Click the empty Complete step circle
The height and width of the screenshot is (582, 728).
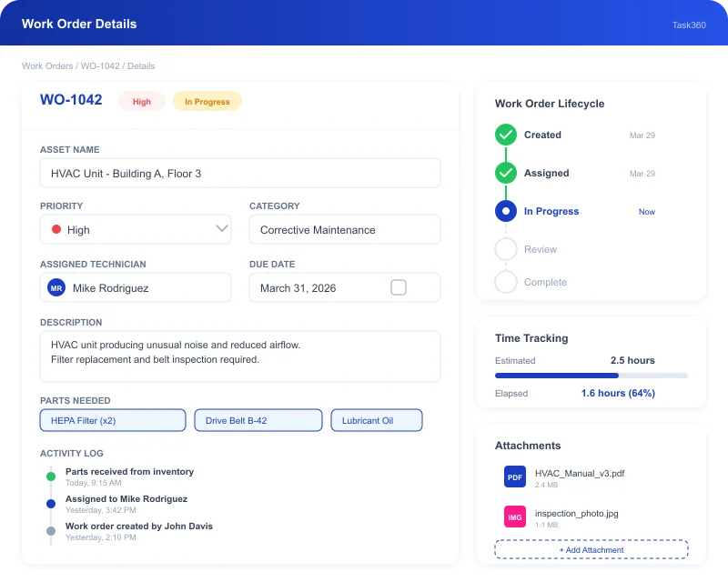click(506, 282)
